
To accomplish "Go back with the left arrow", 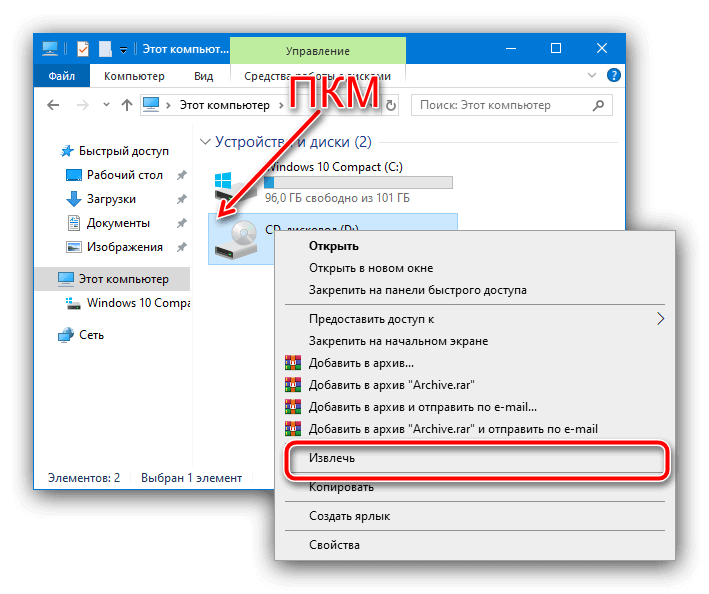I will click(x=53, y=105).
